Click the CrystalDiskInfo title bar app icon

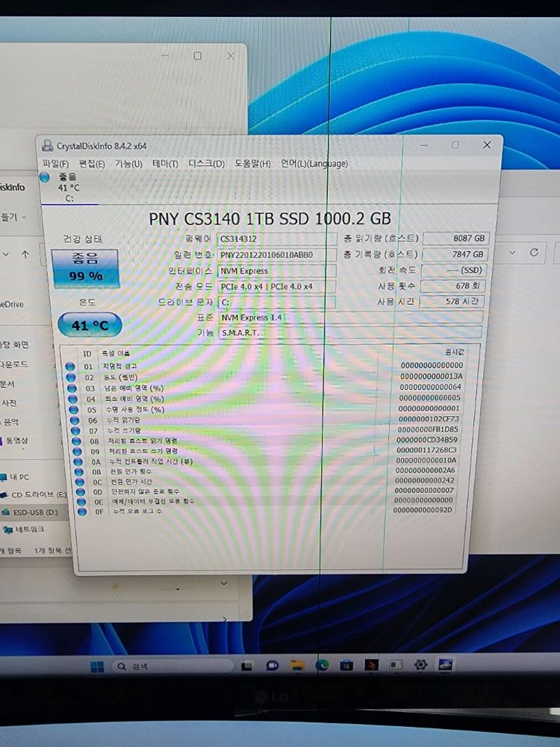tap(48, 146)
